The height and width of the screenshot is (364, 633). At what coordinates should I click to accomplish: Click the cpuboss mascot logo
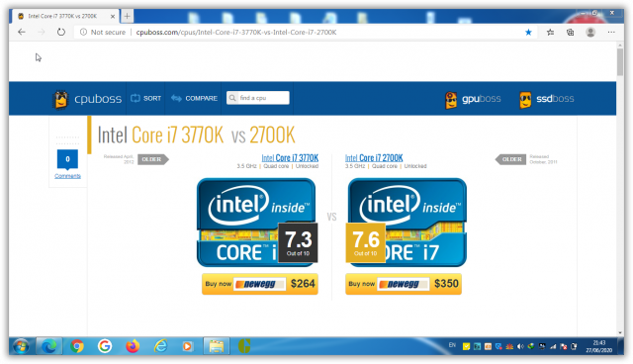click(61, 99)
